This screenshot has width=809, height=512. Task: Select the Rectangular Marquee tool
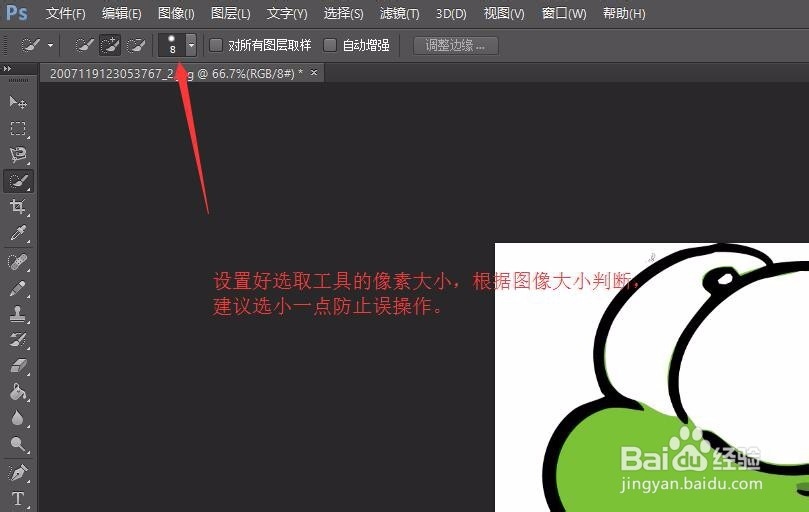(18, 129)
